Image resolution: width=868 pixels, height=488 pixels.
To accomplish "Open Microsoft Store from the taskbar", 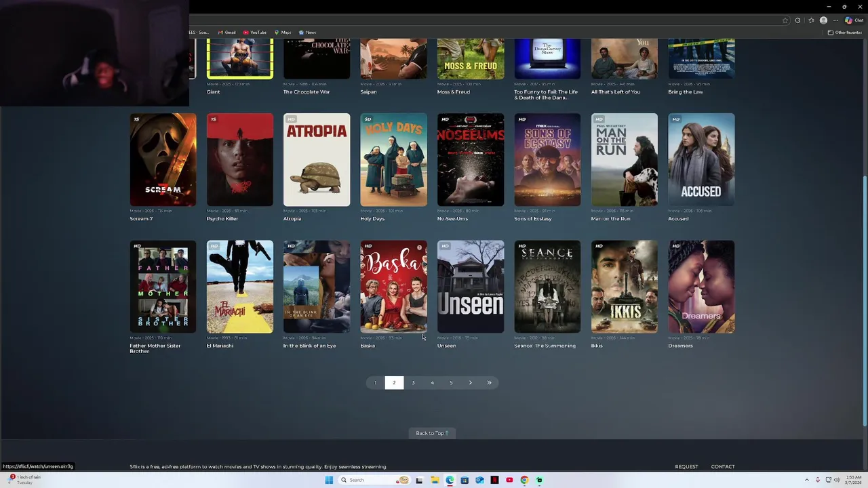I will (465, 480).
